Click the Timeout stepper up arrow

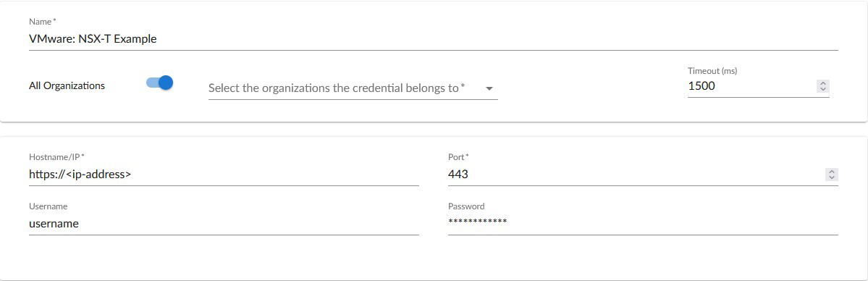[823, 83]
